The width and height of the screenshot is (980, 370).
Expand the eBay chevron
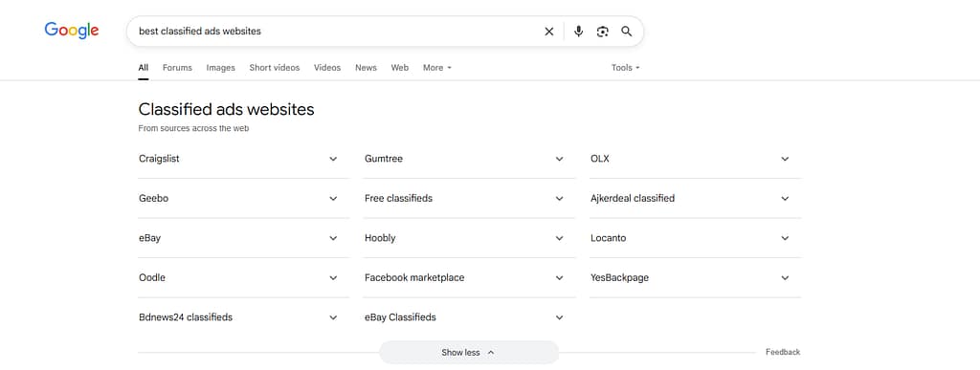(x=333, y=238)
